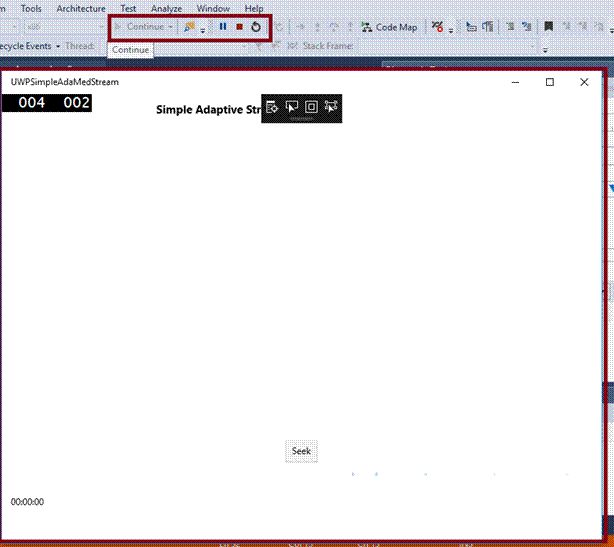Open the Stack Frame combo box
Screen dimensions: 614x547
pyautogui.click(x=446, y=46)
